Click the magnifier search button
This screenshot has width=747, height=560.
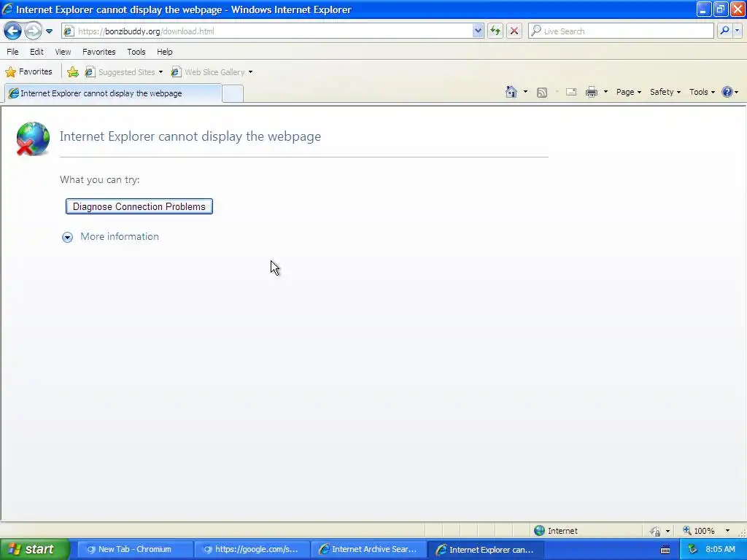click(x=724, y=31)
